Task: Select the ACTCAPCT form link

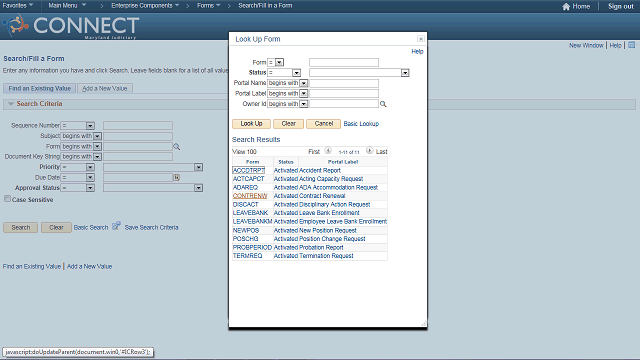Action: (249, 179)
